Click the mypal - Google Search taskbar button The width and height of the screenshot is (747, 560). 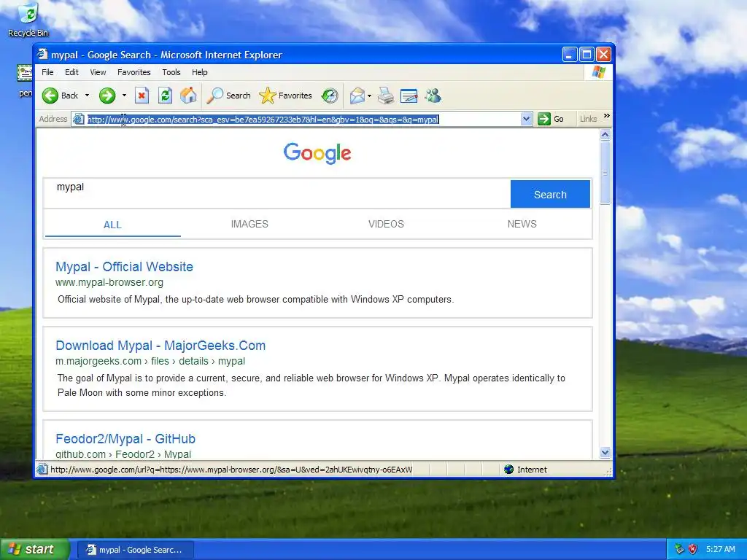tap(135, 550)
